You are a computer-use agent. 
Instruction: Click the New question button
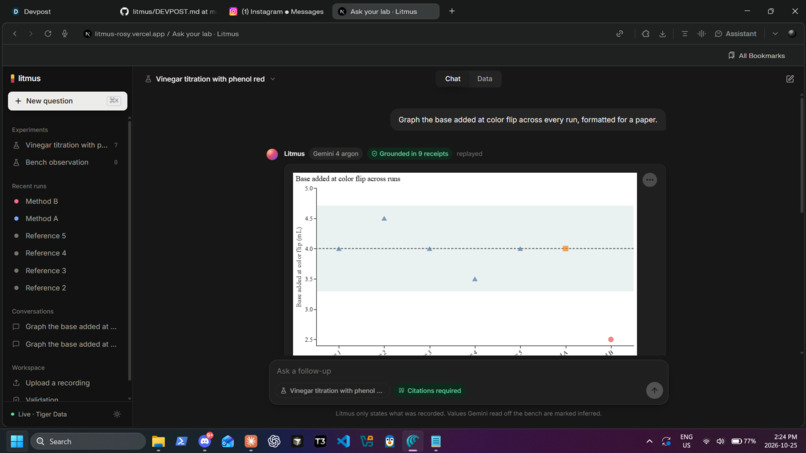coord(67,101)
